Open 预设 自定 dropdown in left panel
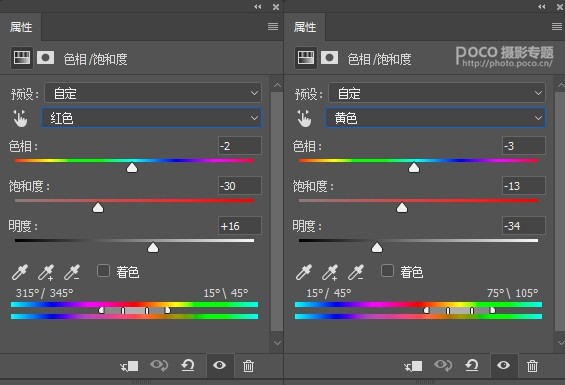This screenshot has height=385, width=565. pyautogui.click(x=153, y=93)
